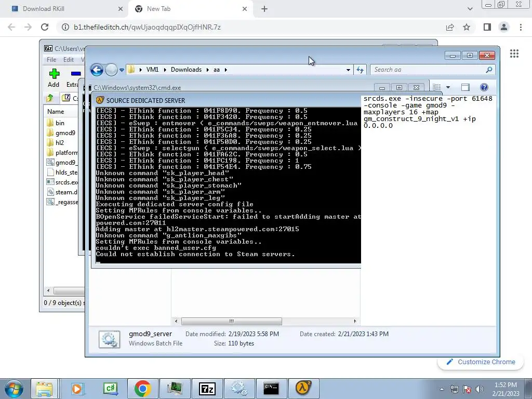532x399 pixels.
Task: Click the volume icon in system tray
Action: (480, 389)
